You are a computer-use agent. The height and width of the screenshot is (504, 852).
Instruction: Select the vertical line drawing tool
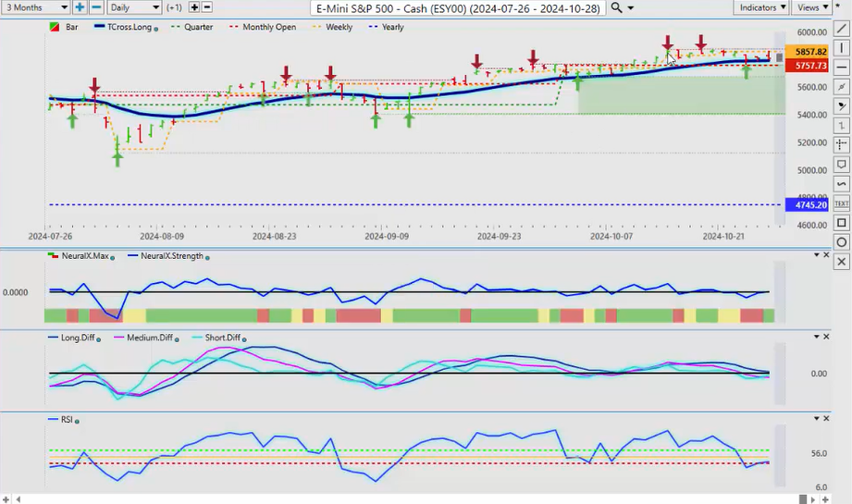click(841, 48)
